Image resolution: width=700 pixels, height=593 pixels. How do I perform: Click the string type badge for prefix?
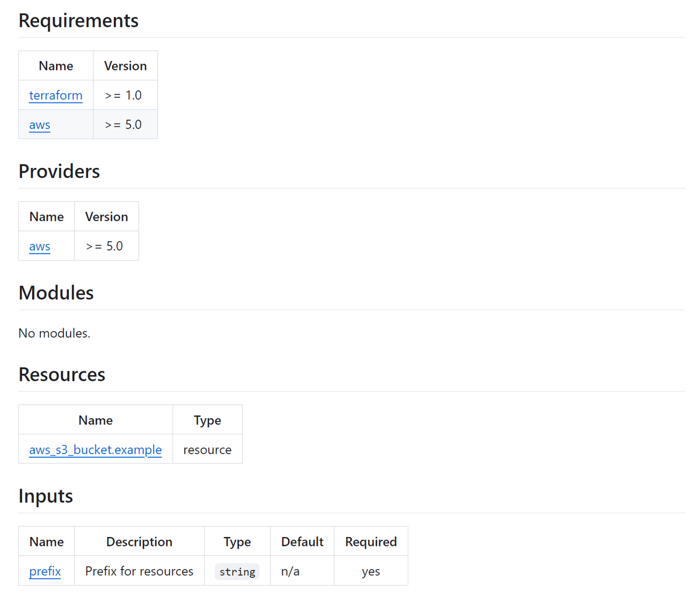237,571
